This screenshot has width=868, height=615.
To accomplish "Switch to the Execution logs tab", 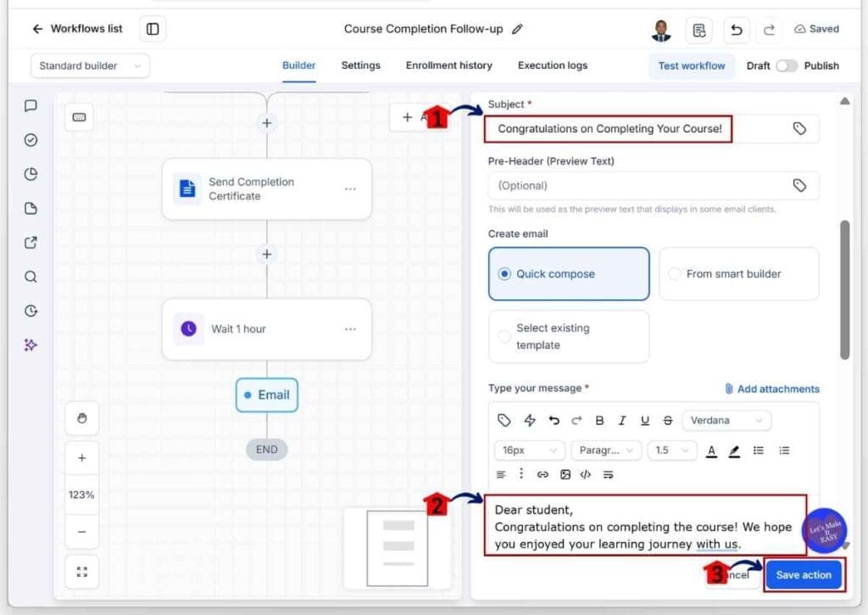I will pos(553,65).
